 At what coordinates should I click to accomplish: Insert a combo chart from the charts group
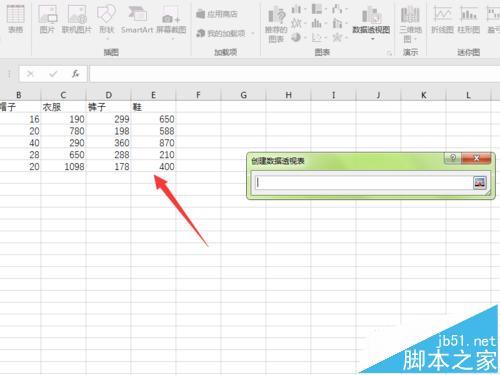339,23
